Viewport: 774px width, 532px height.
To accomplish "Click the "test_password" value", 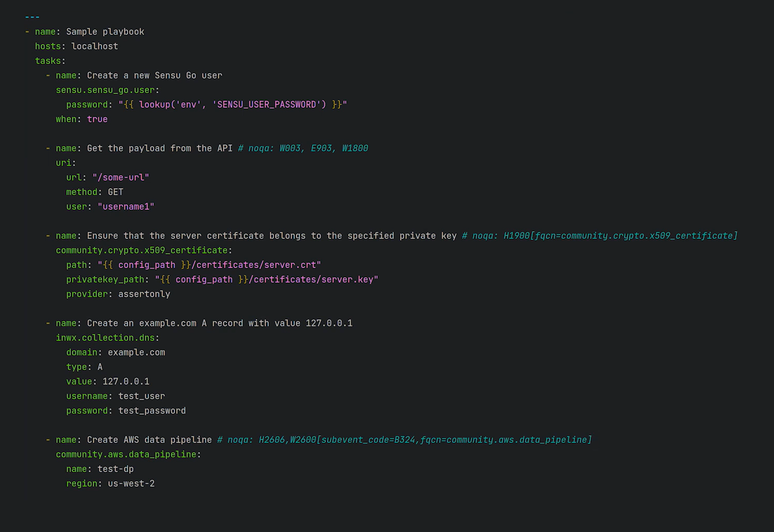I will pos(152,411).
